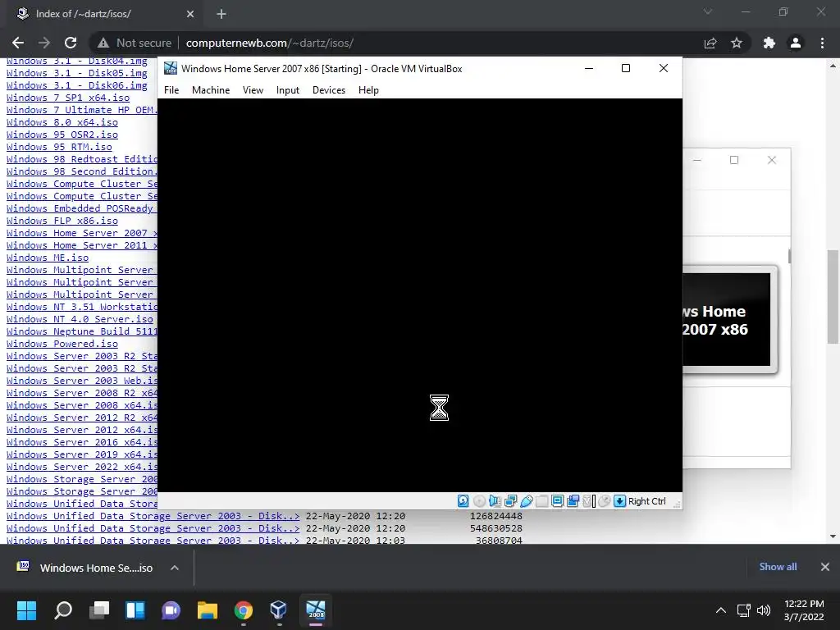Open Task View on the taskbar

(99, 610)
